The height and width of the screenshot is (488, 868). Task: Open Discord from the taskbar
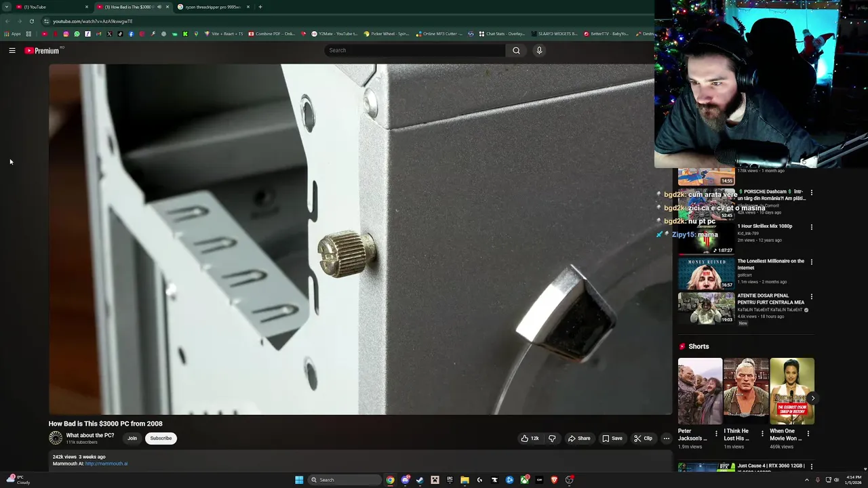[406, 480]
